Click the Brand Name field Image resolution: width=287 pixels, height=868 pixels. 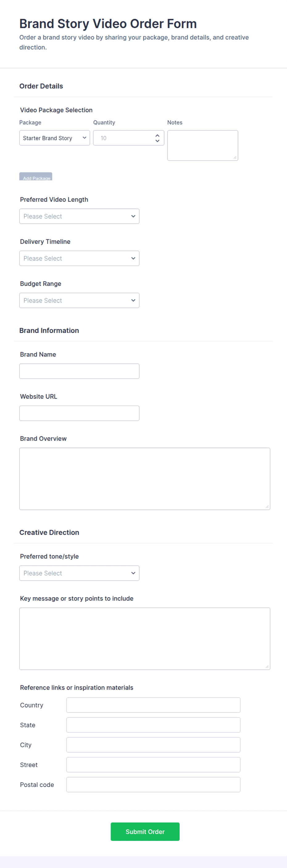[x=79, y=371]
